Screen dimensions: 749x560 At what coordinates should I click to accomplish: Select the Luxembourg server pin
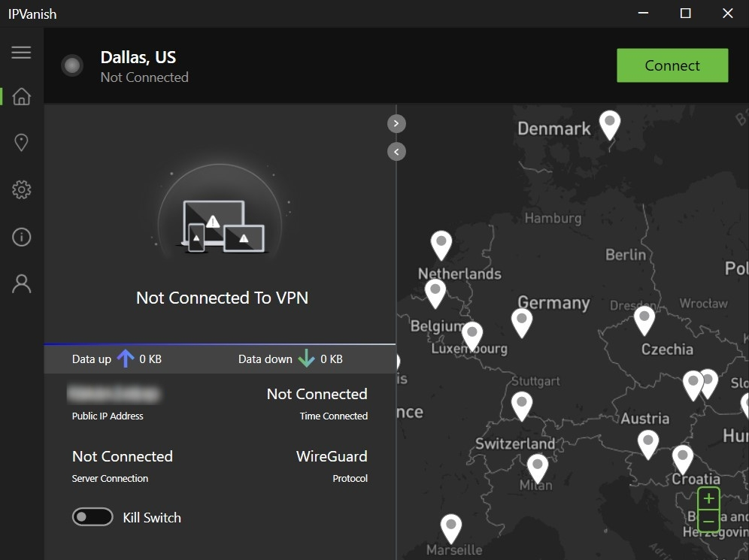[x=472, y=336]
